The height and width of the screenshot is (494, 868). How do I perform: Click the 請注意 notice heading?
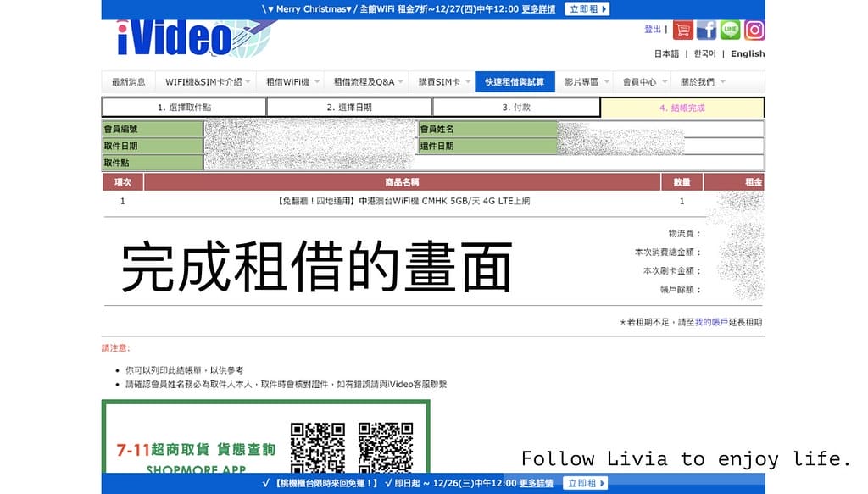point(115,348)
